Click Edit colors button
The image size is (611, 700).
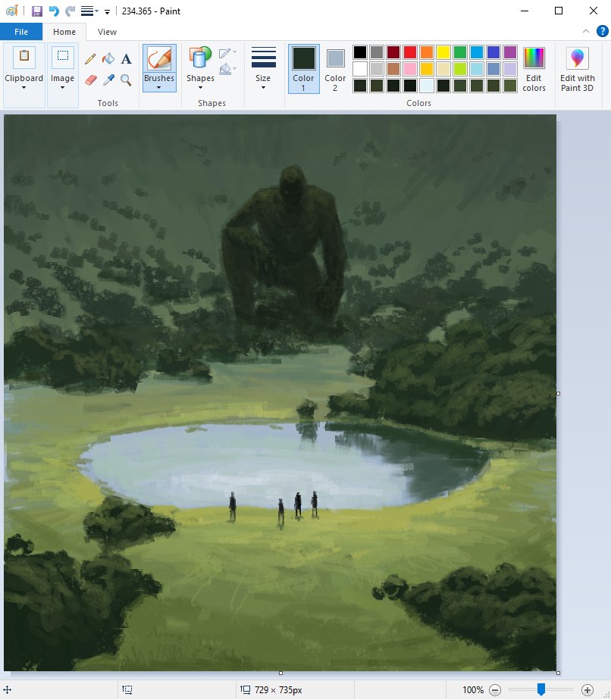pos(534,68)
